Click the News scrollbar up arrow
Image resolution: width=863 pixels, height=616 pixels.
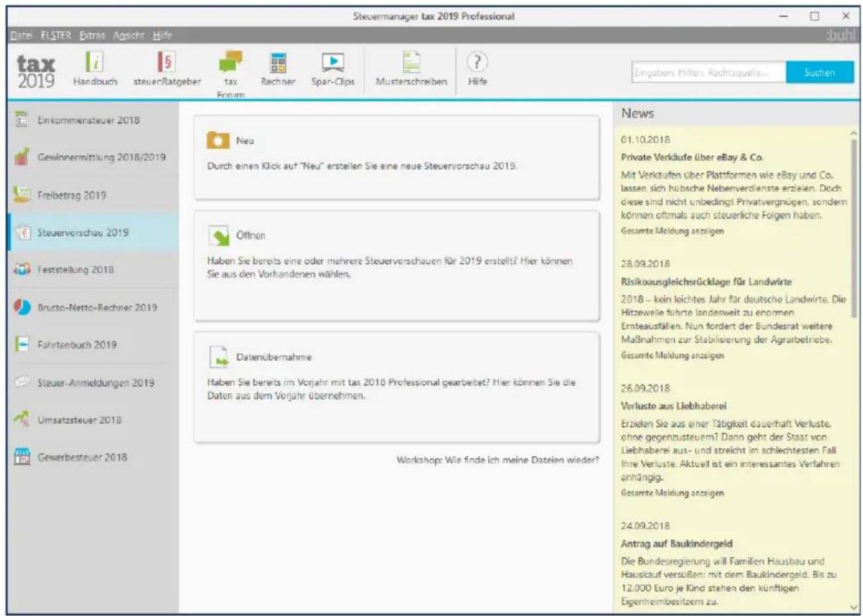(x=853, y=133)
